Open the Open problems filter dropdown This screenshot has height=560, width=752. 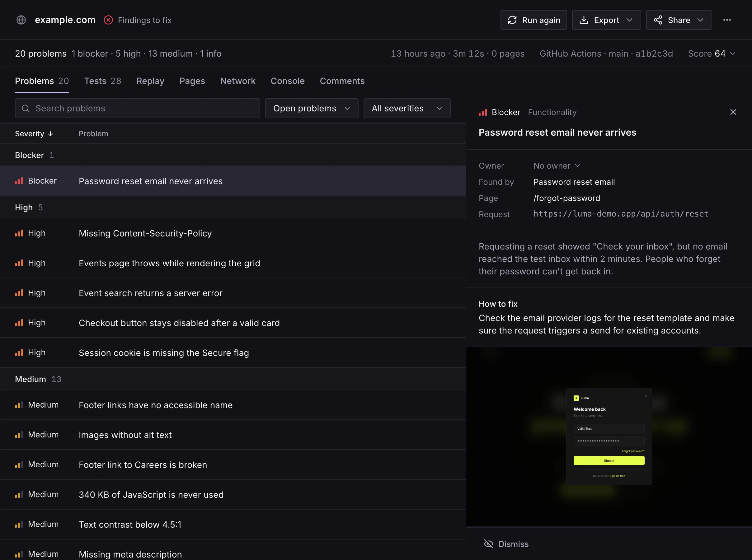click(x=312, y=109)
